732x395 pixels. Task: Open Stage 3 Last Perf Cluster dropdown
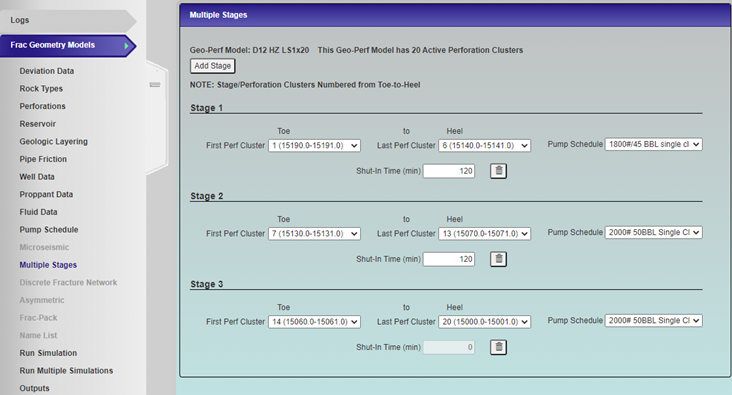coord(484,322)
